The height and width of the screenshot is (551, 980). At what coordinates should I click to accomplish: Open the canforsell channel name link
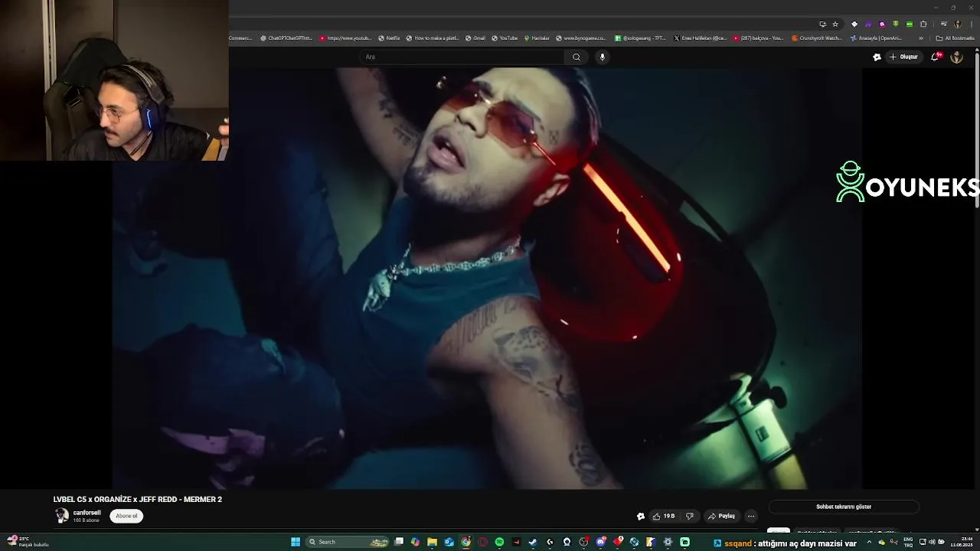[x=87, y=513]
